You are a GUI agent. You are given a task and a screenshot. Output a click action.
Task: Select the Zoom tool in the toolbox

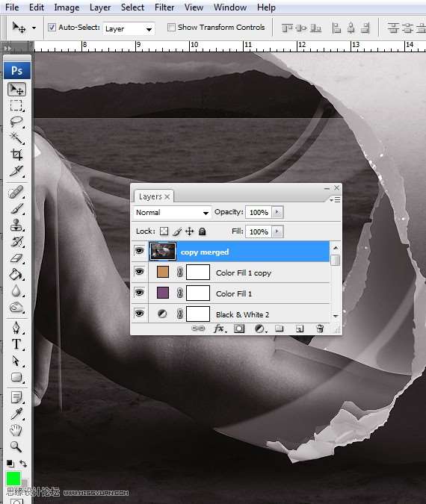coord(16,447)
